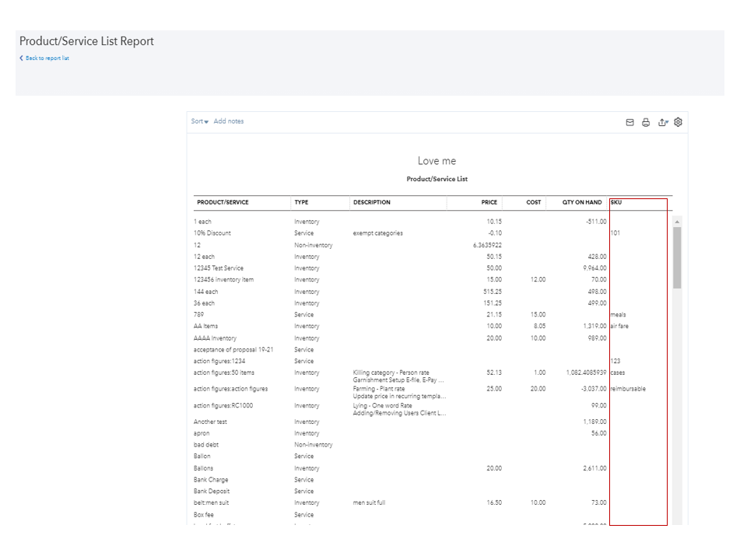Open the email report icon
Screen dimensions: 747x560
(630, 122)
